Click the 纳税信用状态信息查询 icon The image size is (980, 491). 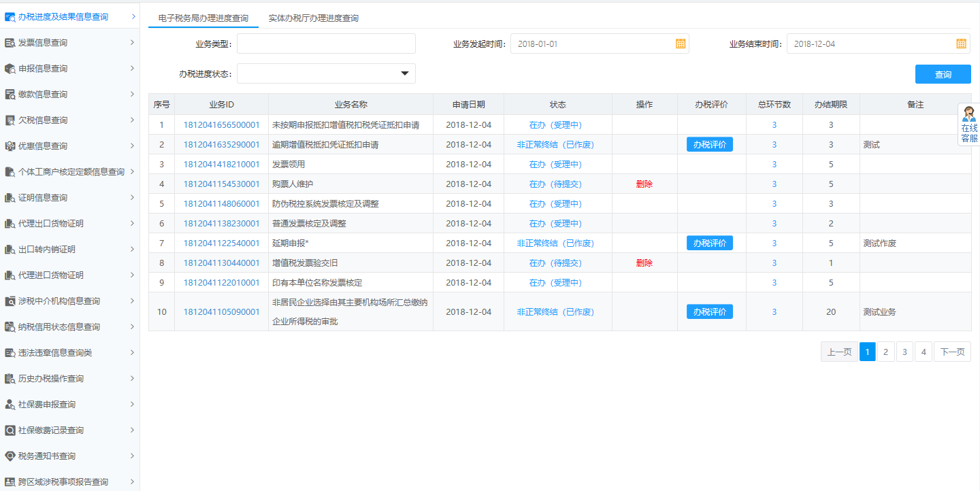coord(10,326)
